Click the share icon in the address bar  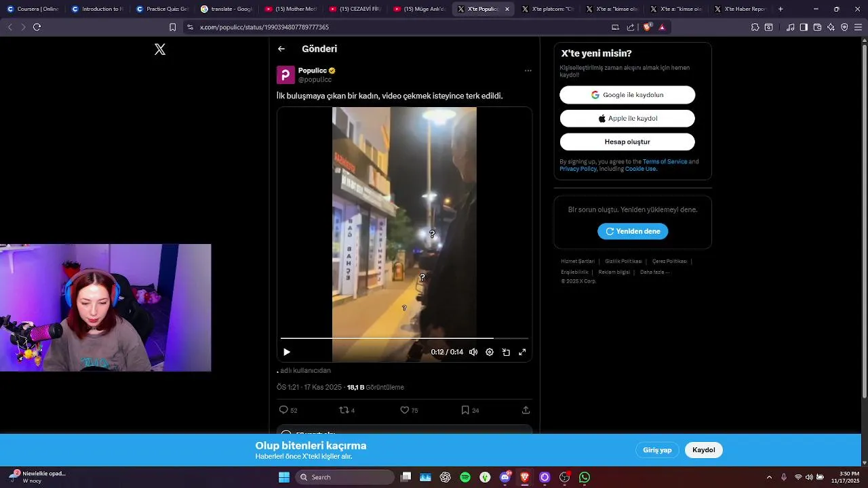(631, 27)
